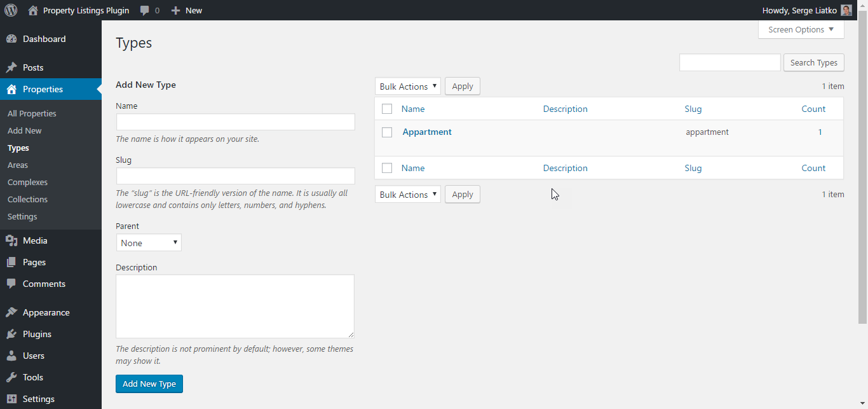This screenshot has height=409, width=868.
Task: Open the Dashboard menu item
Action: (51, 39)
